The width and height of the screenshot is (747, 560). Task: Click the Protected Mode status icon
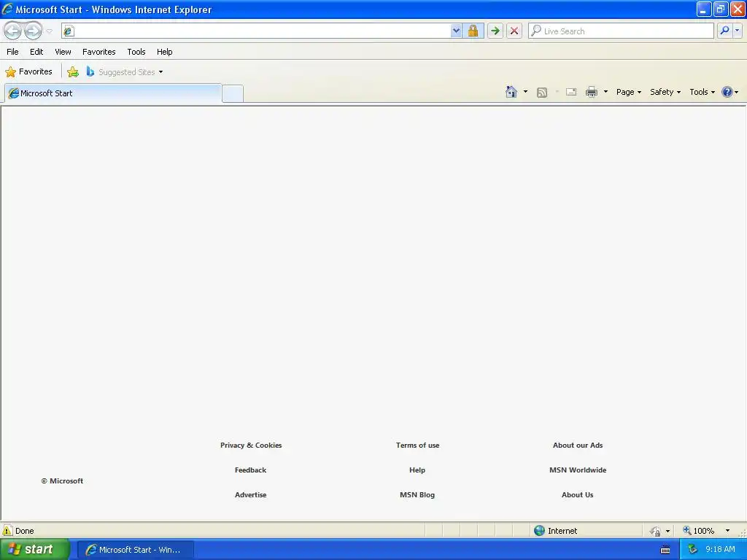pos(656,531)
